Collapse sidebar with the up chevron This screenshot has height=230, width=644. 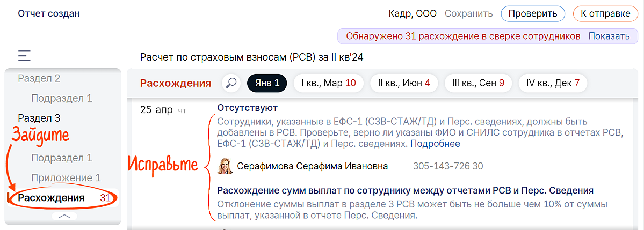point(64,216)
